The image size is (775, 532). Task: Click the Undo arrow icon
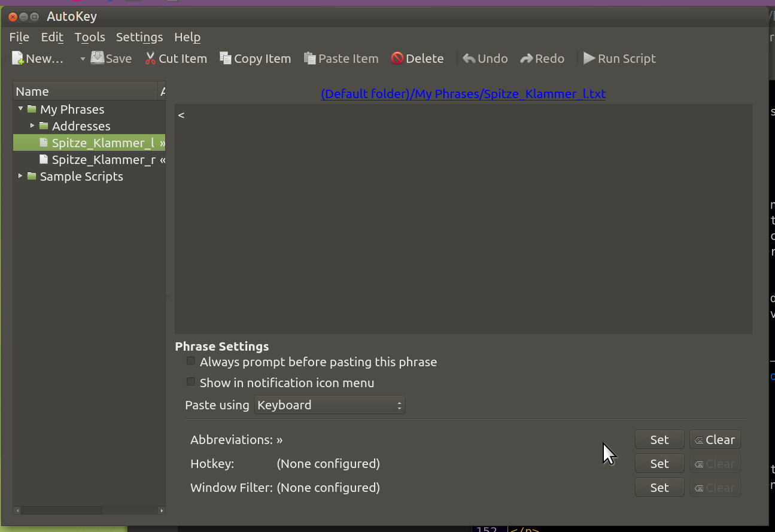469,59
